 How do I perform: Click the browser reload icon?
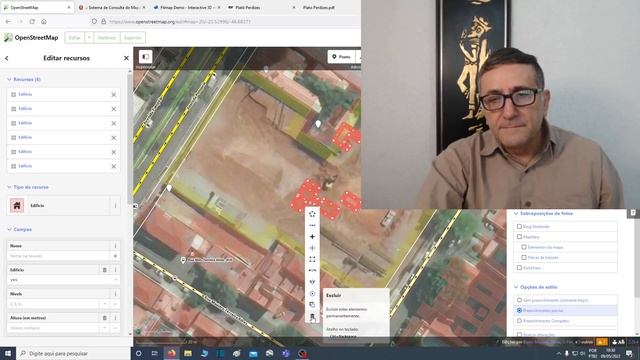pos(32,22)
